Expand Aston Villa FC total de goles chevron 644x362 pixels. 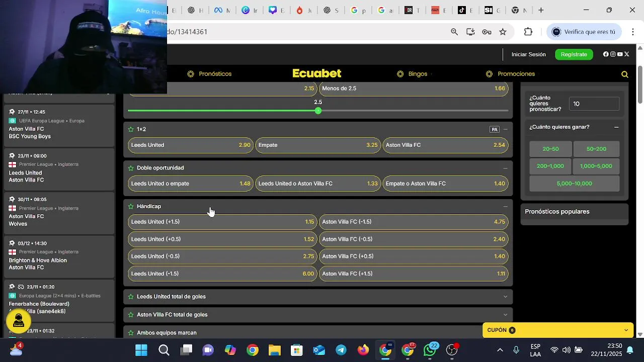(506, 315)
